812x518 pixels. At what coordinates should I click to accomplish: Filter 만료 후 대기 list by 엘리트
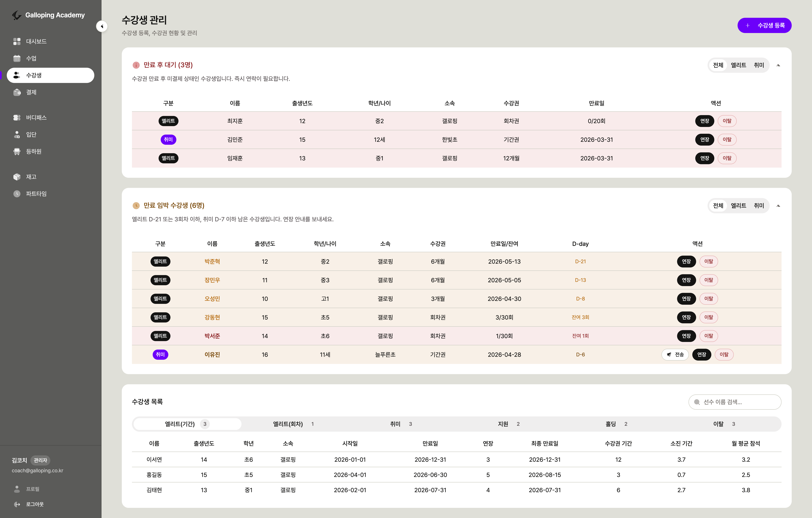point(739,65)
